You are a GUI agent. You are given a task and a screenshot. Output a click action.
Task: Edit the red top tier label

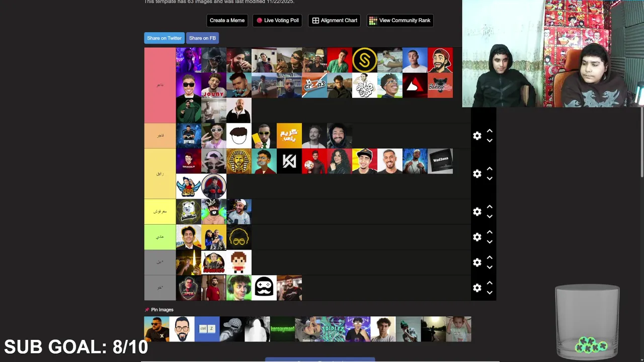click(x=160, y=85)
